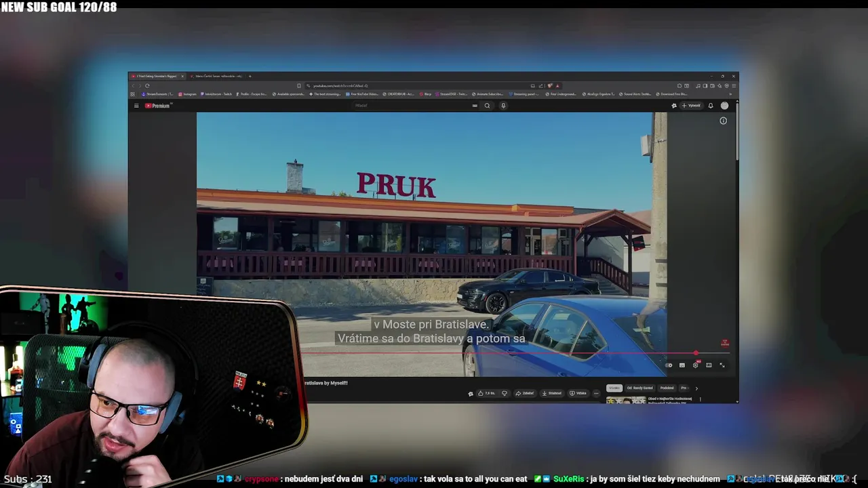Open the browser music note media icon
This screenshot has width=868, height=488.
[x=698, y=85]
